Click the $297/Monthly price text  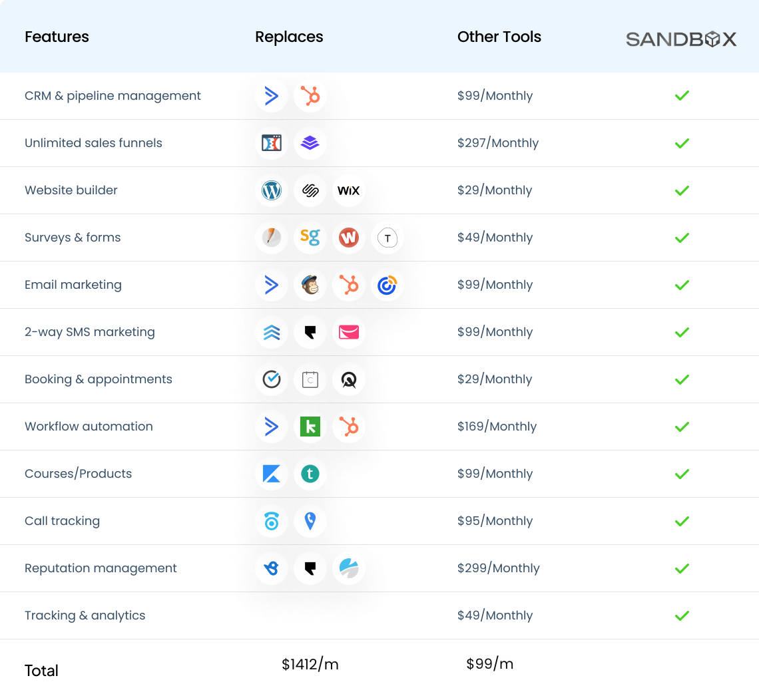click(x=498, y=143)
